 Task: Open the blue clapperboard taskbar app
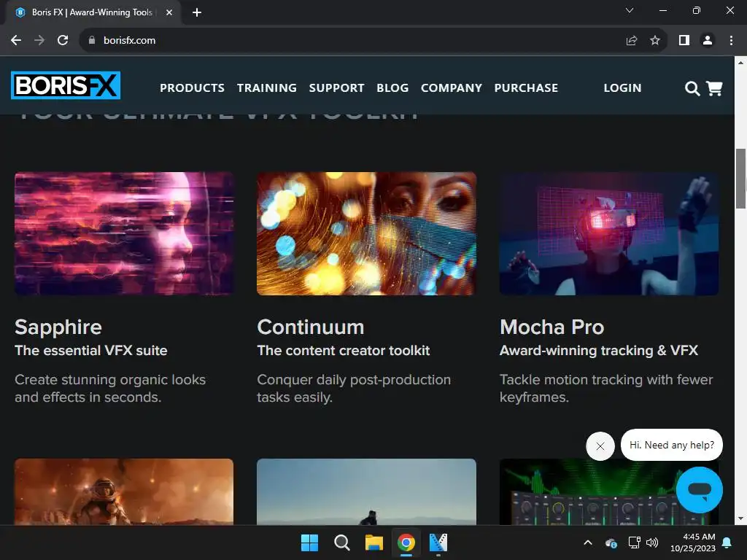pyautogui.click(x=438, y=542)
